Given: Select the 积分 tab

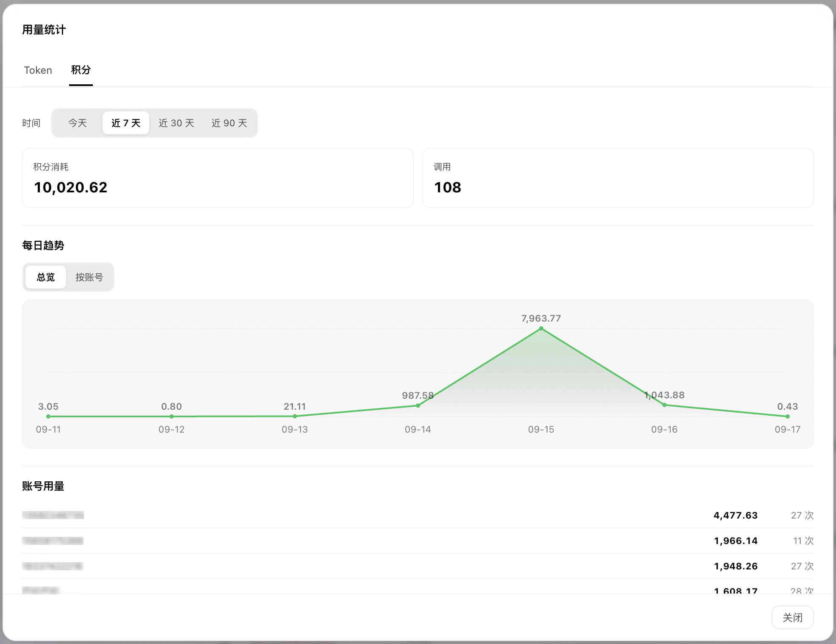Looking at the screenshot, I should point(81,70).
